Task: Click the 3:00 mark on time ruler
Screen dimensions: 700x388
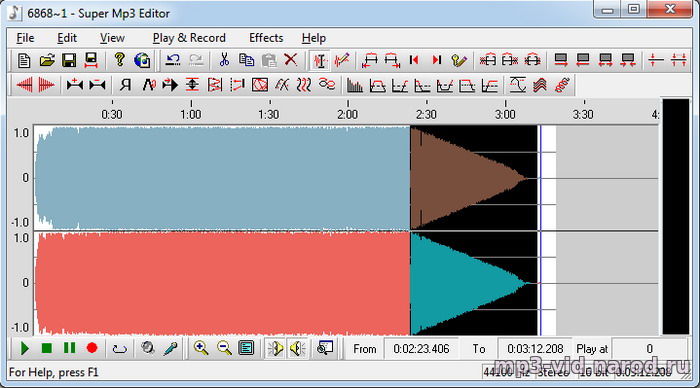Action: click(x=505, y=115)
